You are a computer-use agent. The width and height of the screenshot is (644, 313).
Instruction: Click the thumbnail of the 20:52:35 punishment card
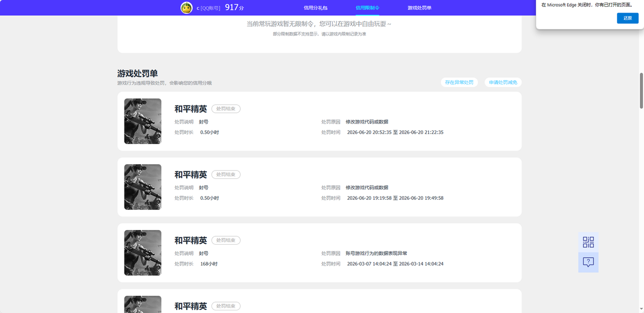143,121
